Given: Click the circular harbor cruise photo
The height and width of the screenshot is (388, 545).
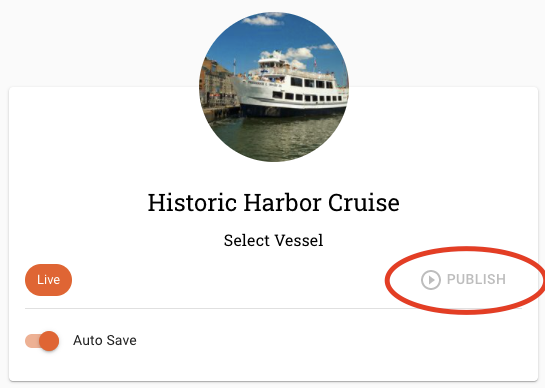Looking at the screenshot, I should (x=274, y=87).
